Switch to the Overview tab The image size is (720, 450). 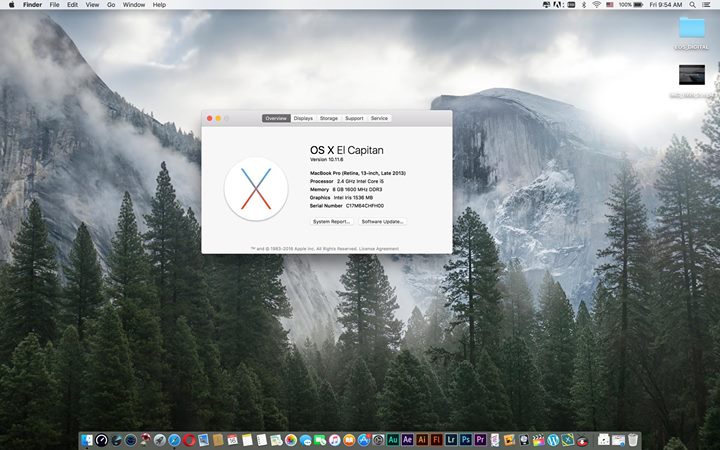coord(276,118)
